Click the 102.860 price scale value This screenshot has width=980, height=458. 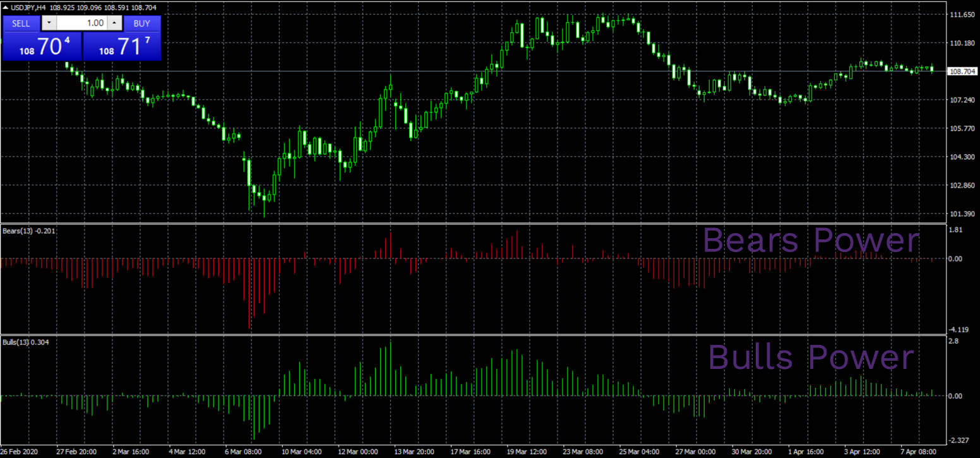click(962, 185)
